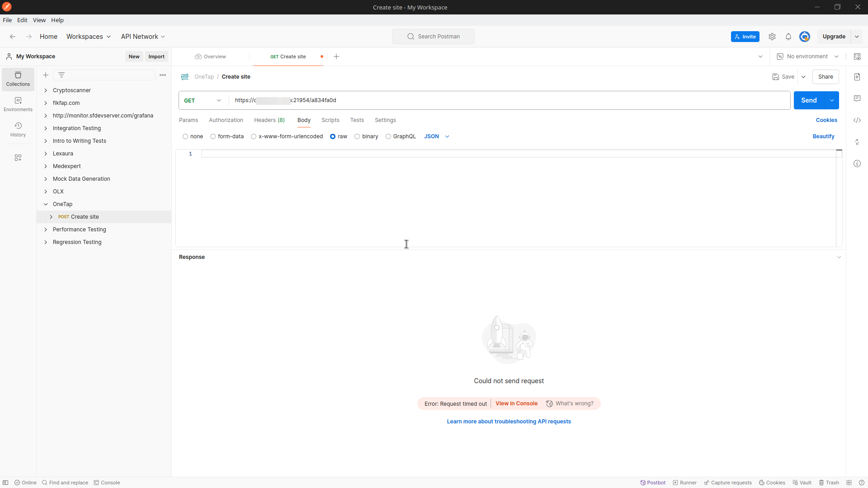Click the Send button
This screenshot has width=868, height=488.
809,100
